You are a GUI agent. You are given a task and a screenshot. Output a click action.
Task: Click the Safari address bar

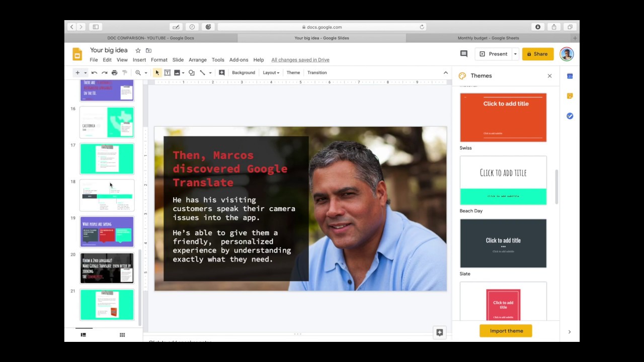click(x=322, y=27)
